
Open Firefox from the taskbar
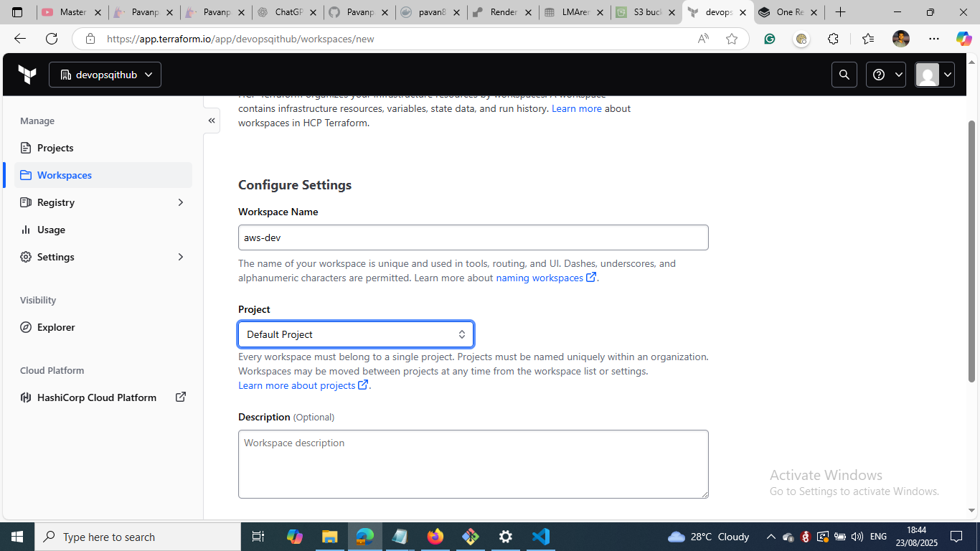(x=435, y=537)
